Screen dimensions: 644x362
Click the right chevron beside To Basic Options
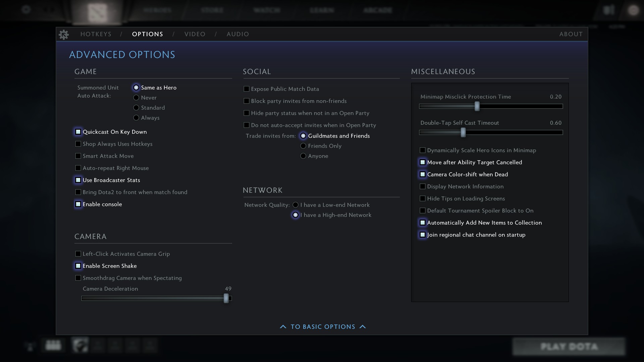pyautogui.click(x=363, y=327)
